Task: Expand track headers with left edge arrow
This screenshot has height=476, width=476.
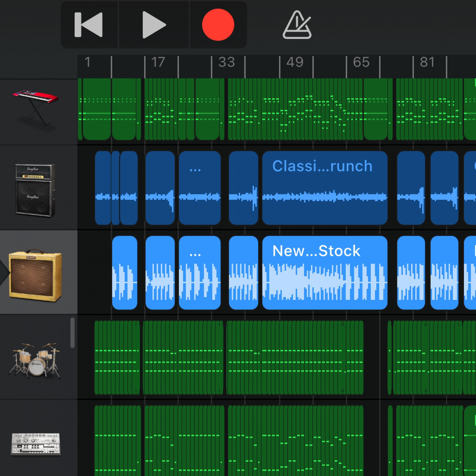Action: (x=4, y=273)
